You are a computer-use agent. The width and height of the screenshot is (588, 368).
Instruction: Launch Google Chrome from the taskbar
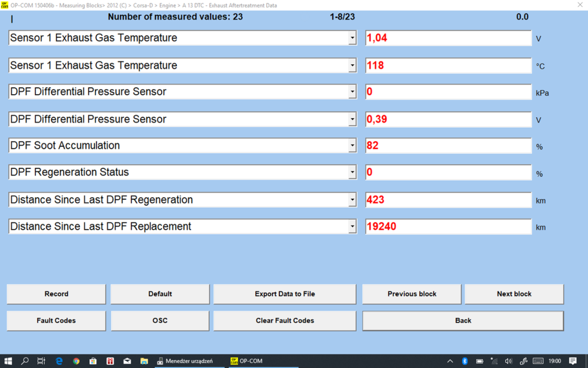point(76,360)
